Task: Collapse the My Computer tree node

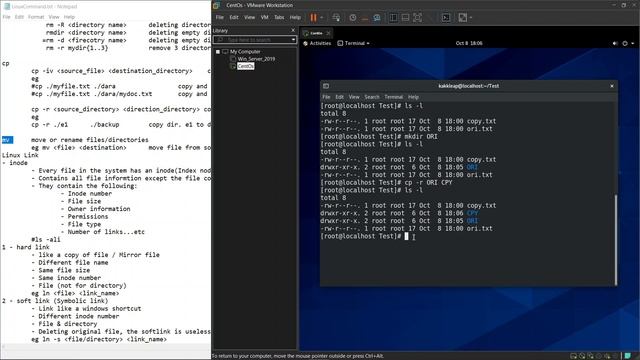Action: [218, 52]
